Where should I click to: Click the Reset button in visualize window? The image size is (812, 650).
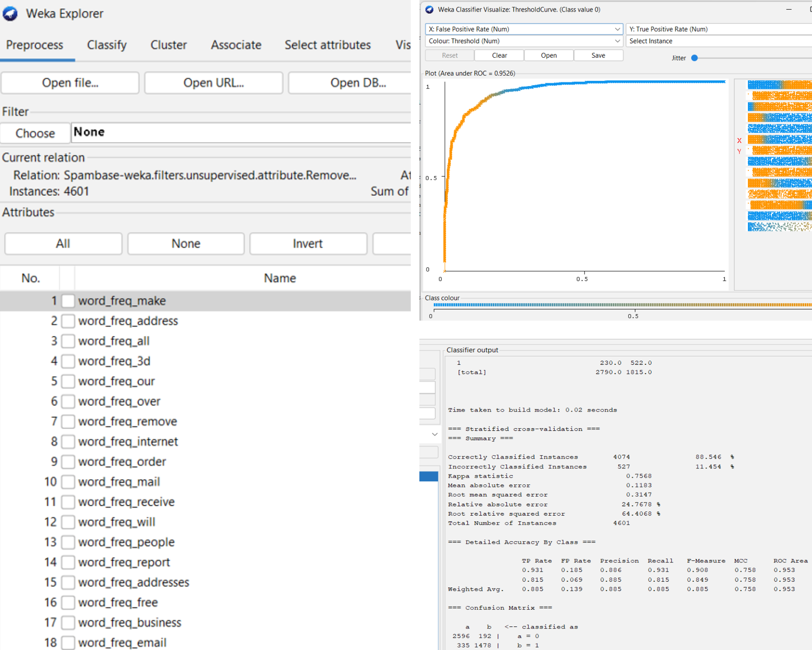[450, 56]
